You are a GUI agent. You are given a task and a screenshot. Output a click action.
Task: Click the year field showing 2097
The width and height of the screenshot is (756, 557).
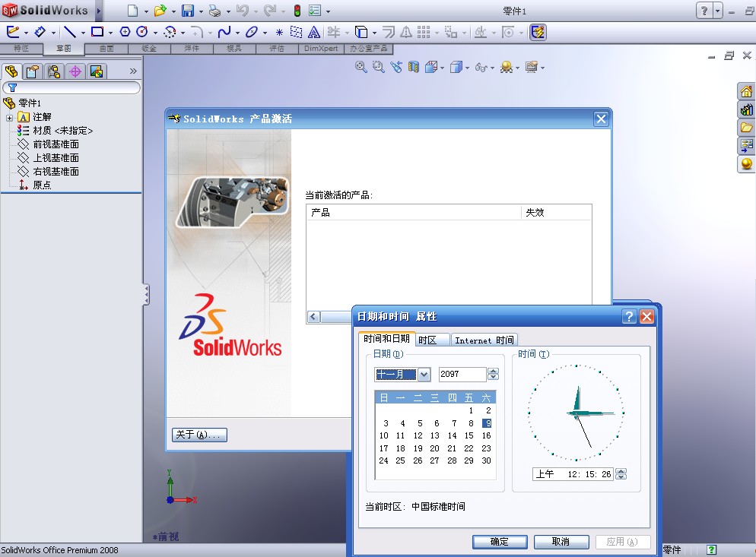pos(462,374)
